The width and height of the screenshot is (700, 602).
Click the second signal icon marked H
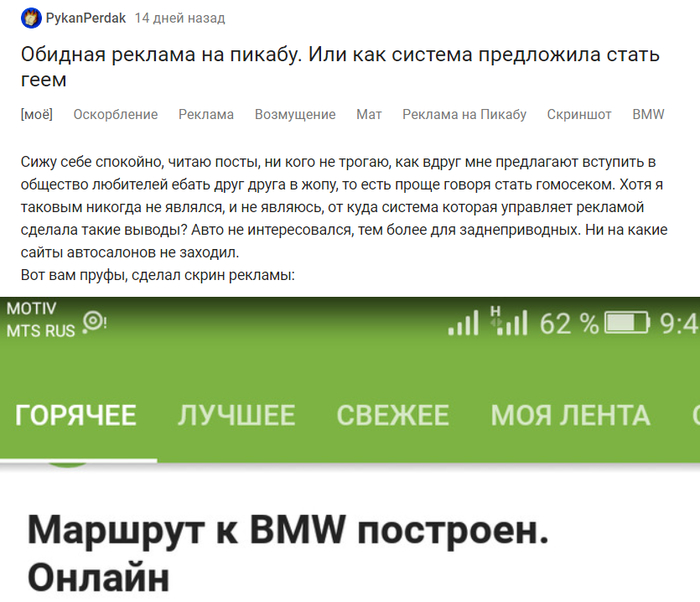pyautogui.click(x=509, y=321)
